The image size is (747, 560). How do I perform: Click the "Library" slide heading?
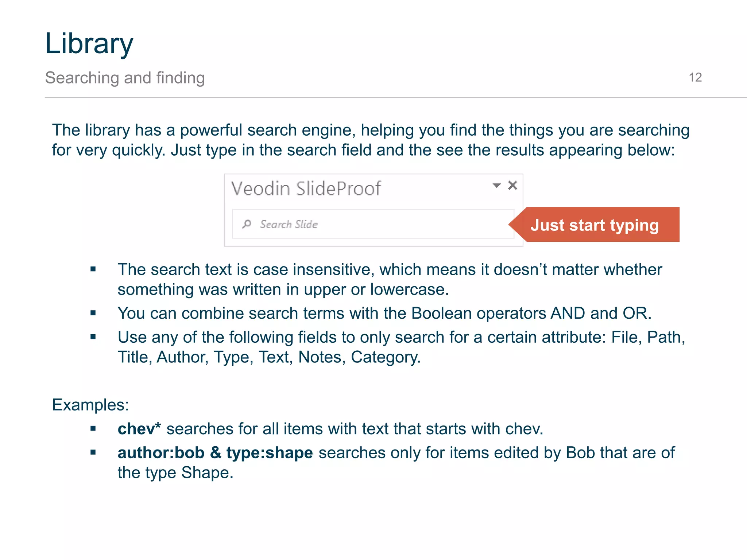tap(89, 44)
